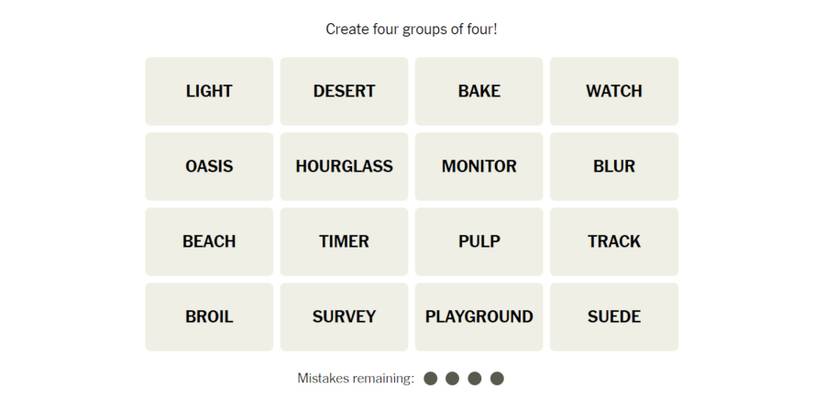
Task: Pick the OASIS word tile
Action: point(209,166)
